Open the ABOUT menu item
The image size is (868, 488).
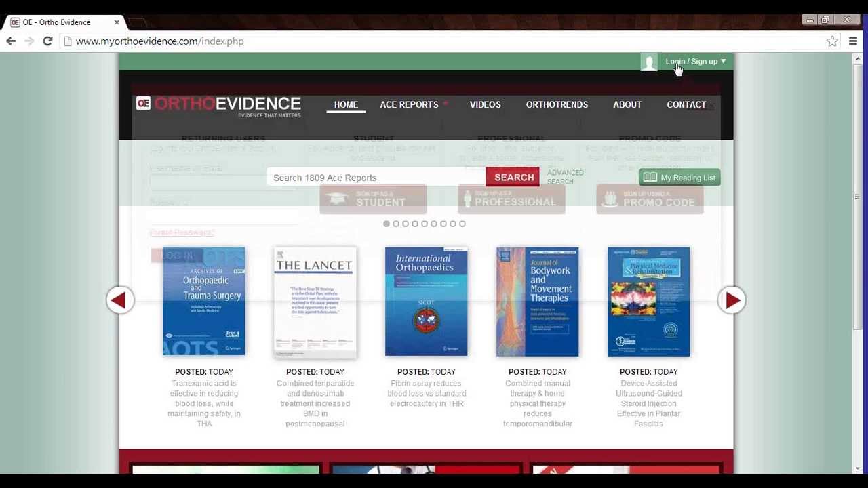627,104
